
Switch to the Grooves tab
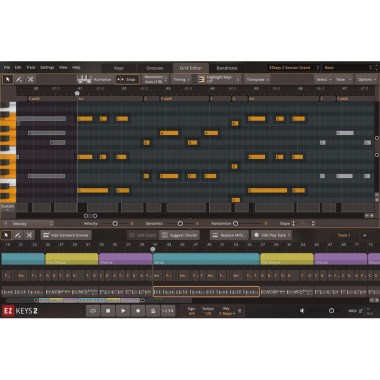point(155,68)
